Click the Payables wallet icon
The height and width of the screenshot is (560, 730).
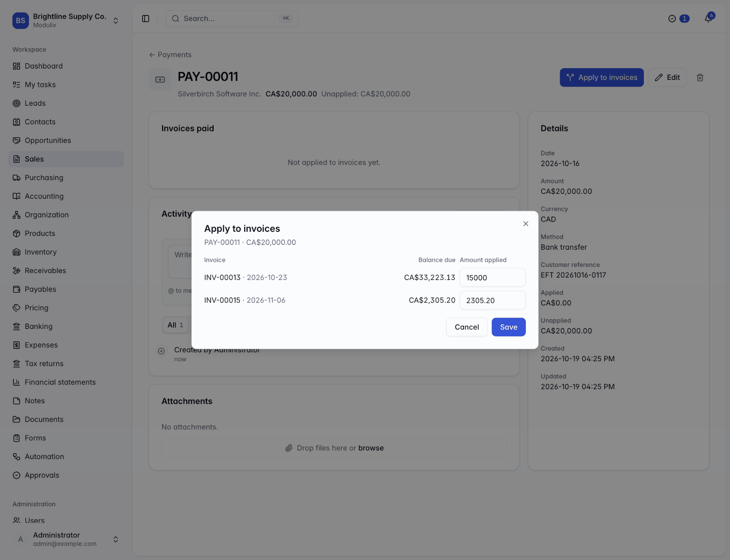click(x=16, y=289)
